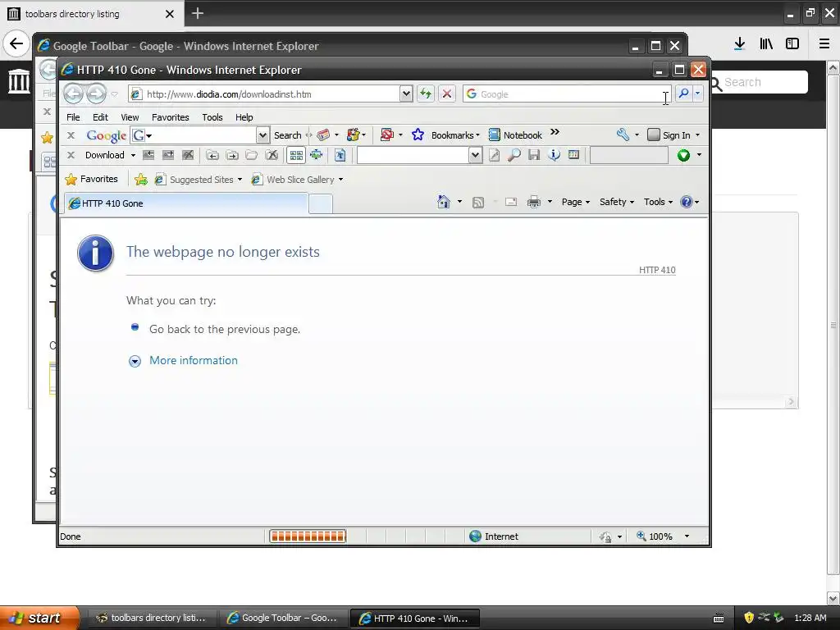Click the floppy disk save icon
This screenshot has height=630, width=840.
click(533, 155)
